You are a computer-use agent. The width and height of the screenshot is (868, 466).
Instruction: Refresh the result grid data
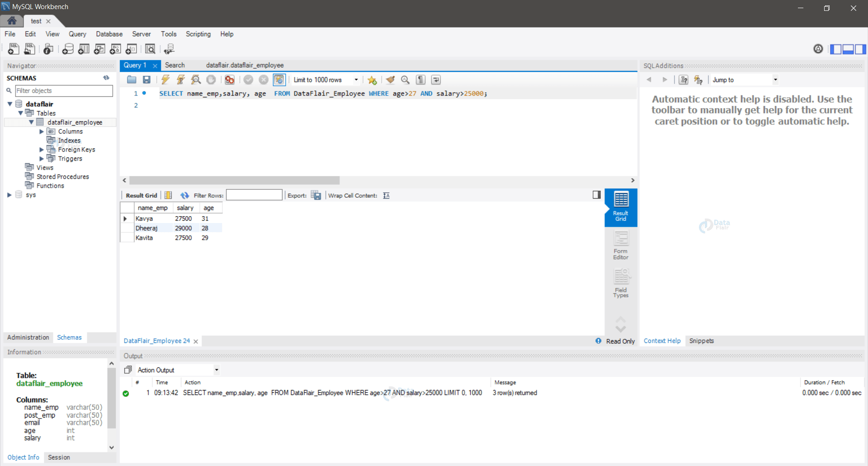pos(184,195)
